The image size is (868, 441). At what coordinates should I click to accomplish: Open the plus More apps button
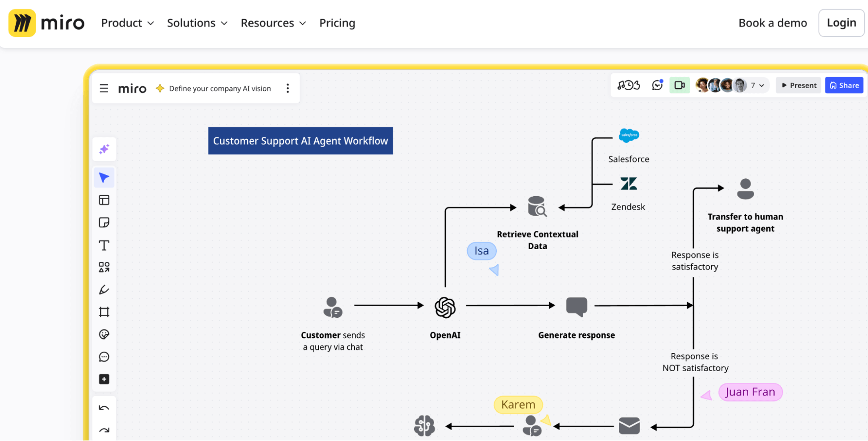point(104,379)
